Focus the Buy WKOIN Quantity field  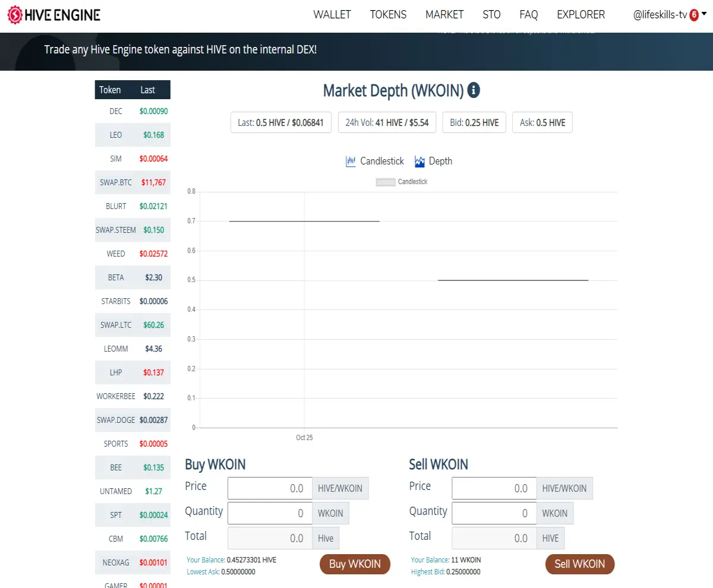pos(270,513)
